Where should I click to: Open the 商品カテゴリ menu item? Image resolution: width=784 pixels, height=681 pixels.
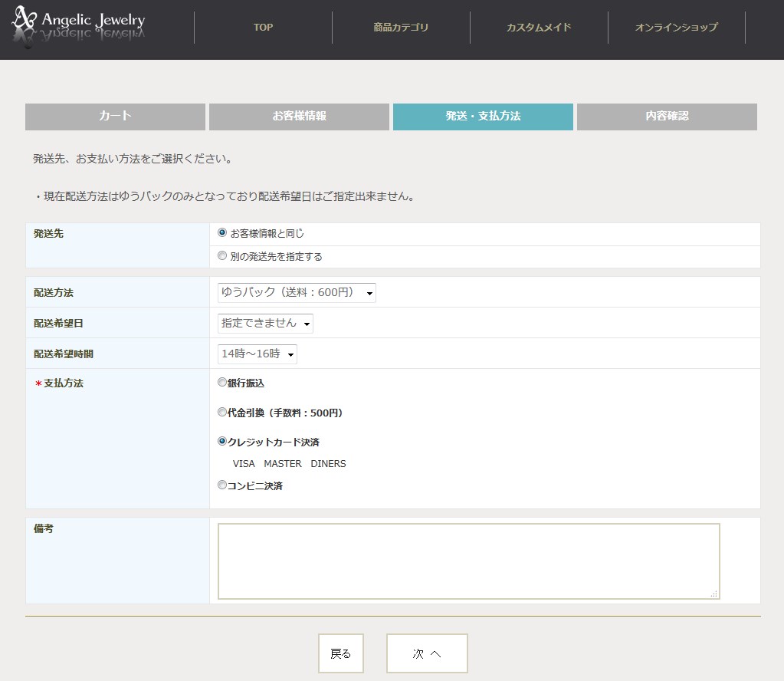pos(401,28)
